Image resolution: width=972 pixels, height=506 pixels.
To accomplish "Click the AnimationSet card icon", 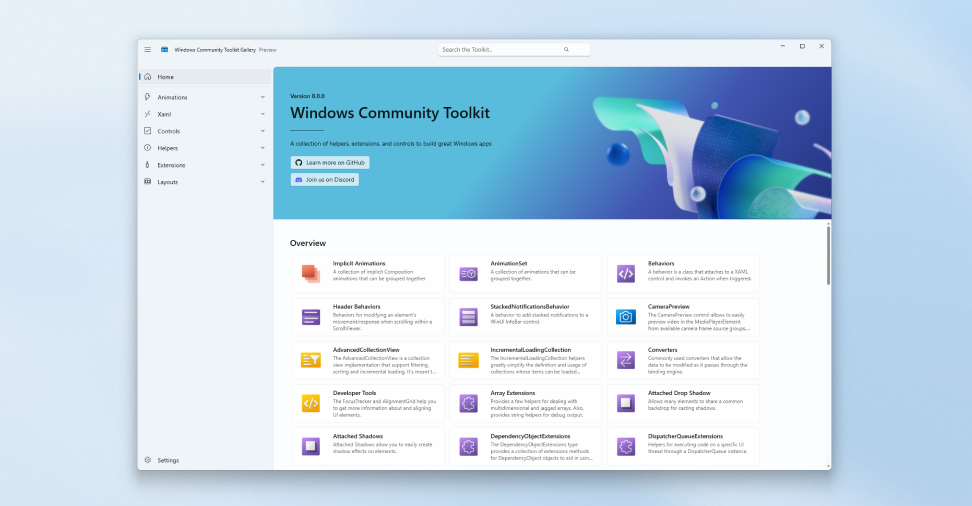I will pos(468,273).
